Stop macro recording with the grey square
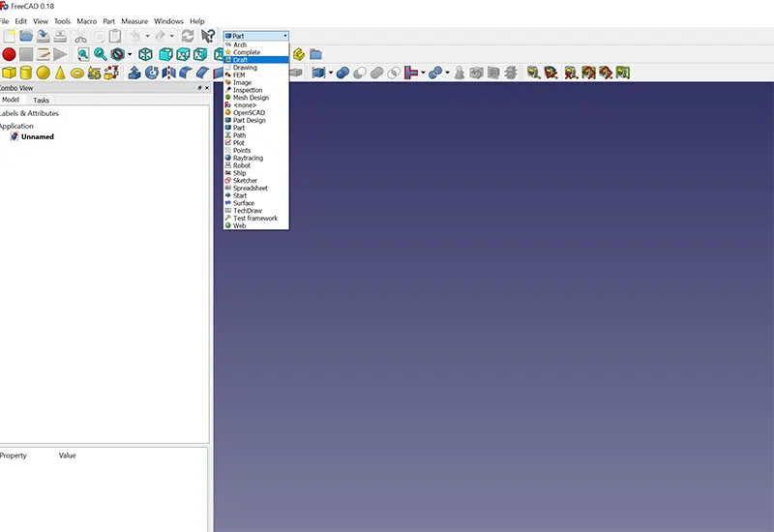This screenshot has width=774, height=532. pyautogui.click(x=26, y=54)
